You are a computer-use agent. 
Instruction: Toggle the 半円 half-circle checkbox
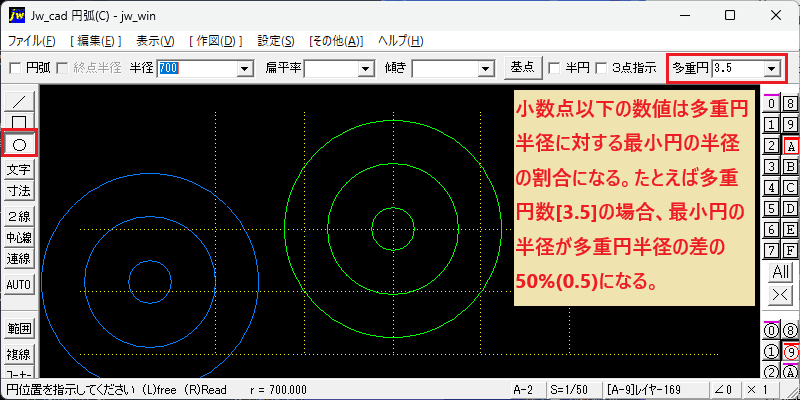[555, 68]
